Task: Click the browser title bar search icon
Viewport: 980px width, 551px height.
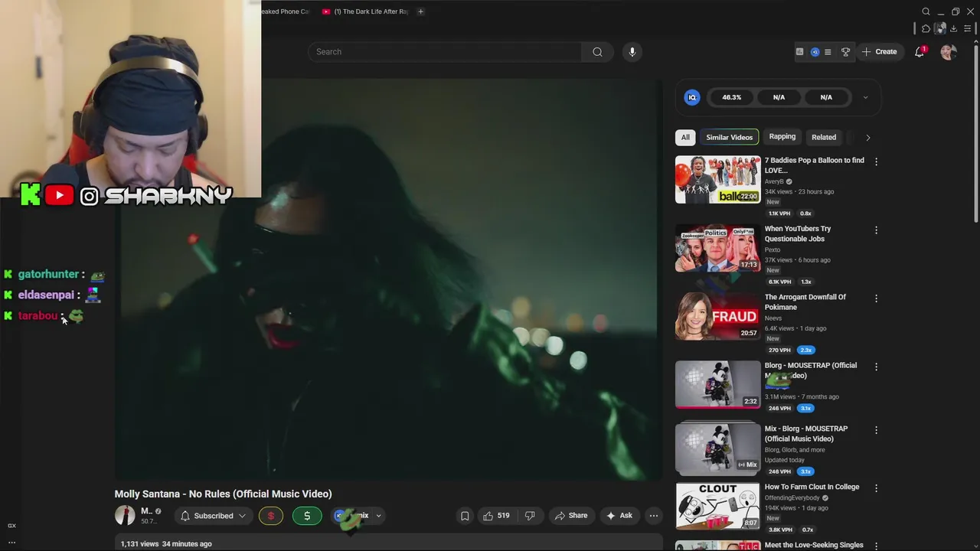Action: [x=926, y=11]
